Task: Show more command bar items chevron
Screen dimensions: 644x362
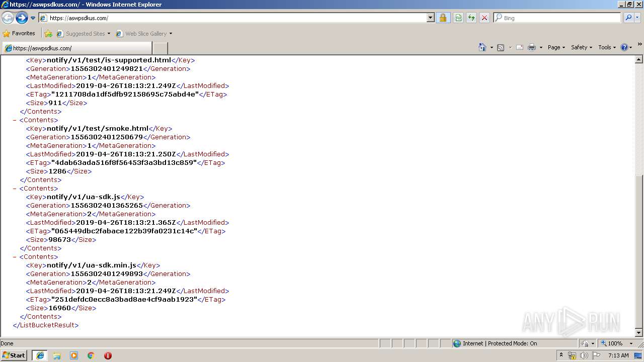Action: (639, 45)
